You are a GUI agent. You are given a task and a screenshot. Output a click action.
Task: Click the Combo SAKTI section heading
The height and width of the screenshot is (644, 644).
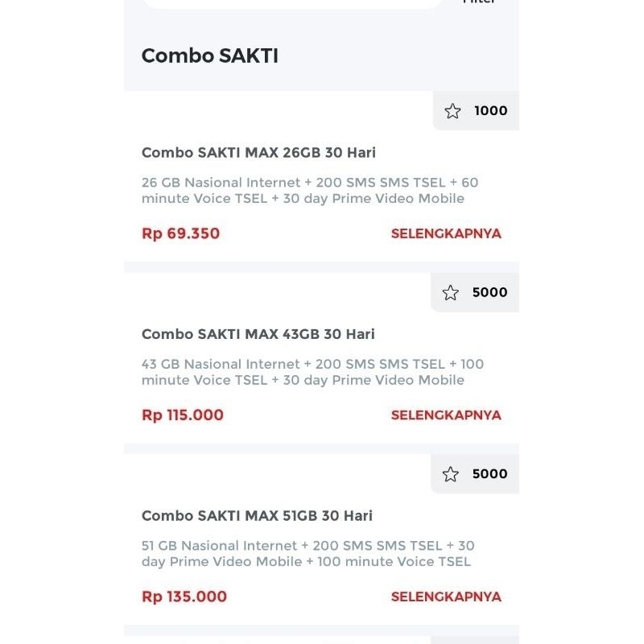pos(210,56)
